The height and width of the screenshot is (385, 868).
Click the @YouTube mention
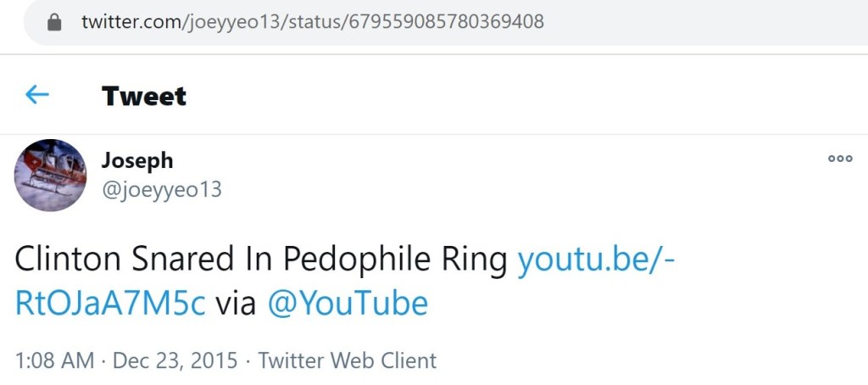[x=348, y=303]
